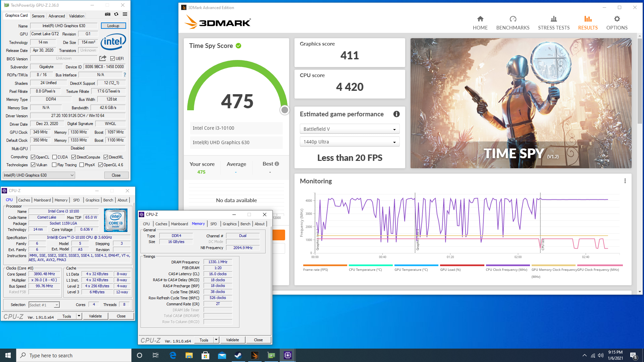The image size is (644, 362).
Task: Launch Microsoft Edge from taskbar
Action: tap(173, 355)
